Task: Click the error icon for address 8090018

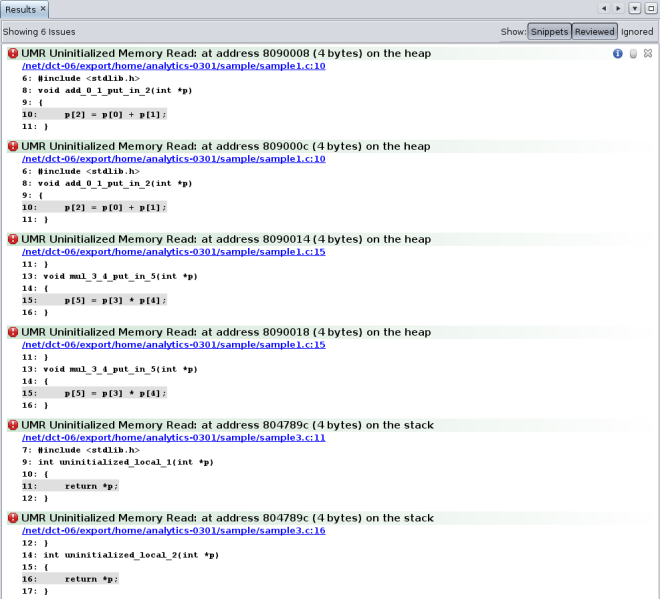Action: click(x=13, y=332)
